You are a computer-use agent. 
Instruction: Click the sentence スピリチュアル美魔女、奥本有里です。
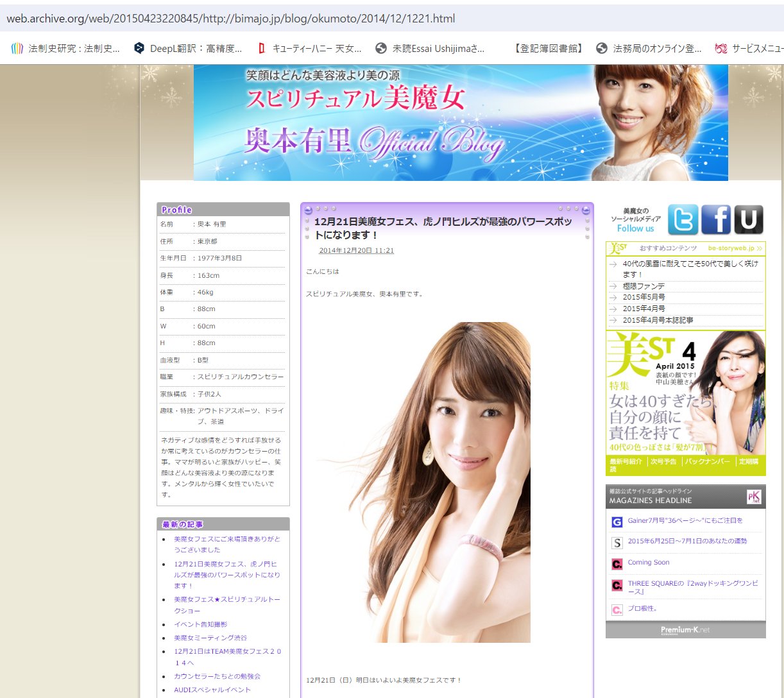[x=364, y=294]
